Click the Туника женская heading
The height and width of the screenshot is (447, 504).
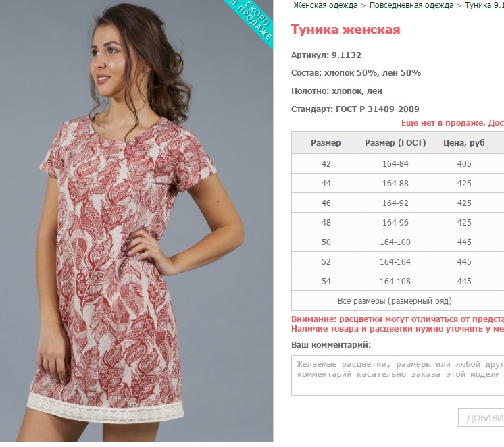pyautogui.click(x=346, y=30)
